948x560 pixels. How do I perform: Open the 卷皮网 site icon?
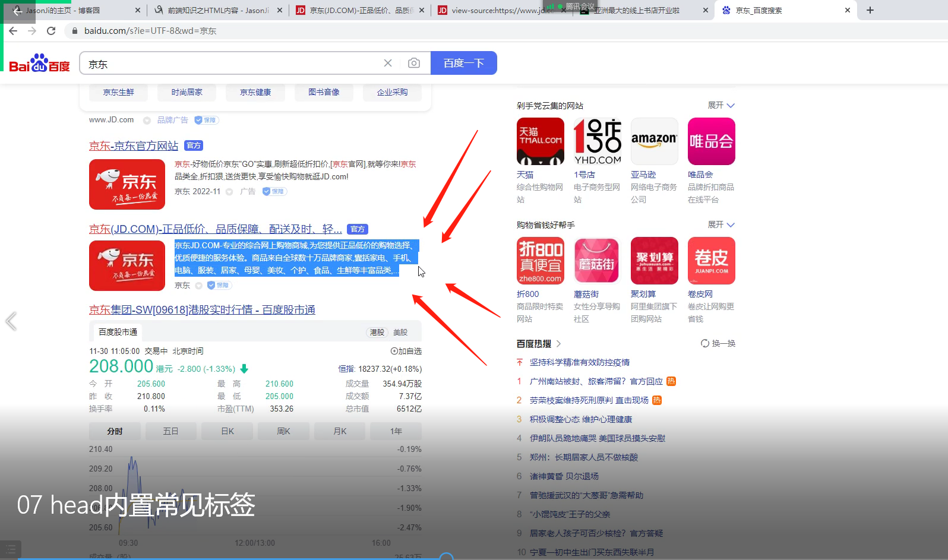pyautogui.click(x=712, y=261)
